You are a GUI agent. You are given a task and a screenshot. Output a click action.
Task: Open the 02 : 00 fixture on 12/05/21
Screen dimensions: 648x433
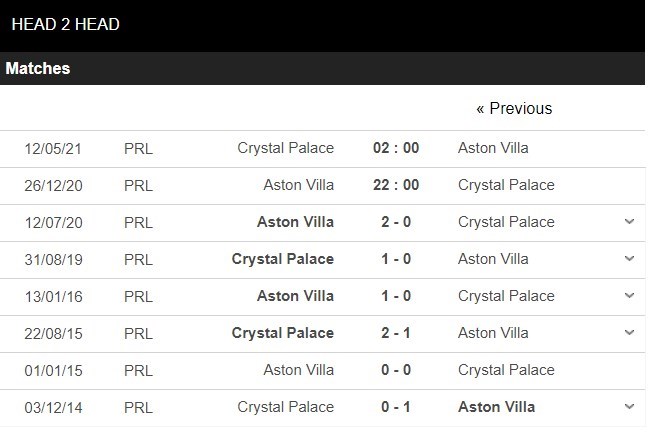396,148
